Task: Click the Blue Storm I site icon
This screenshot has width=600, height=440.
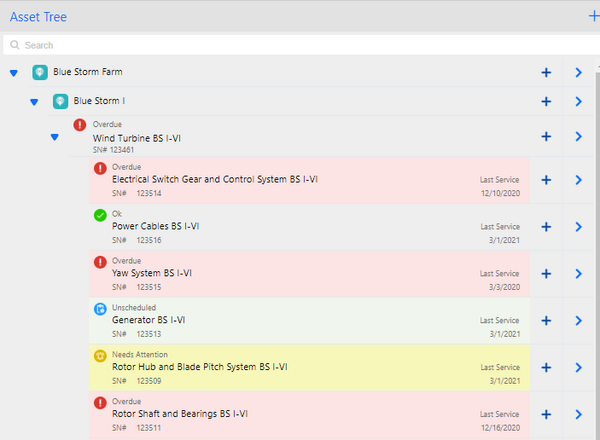Action: 60,101
